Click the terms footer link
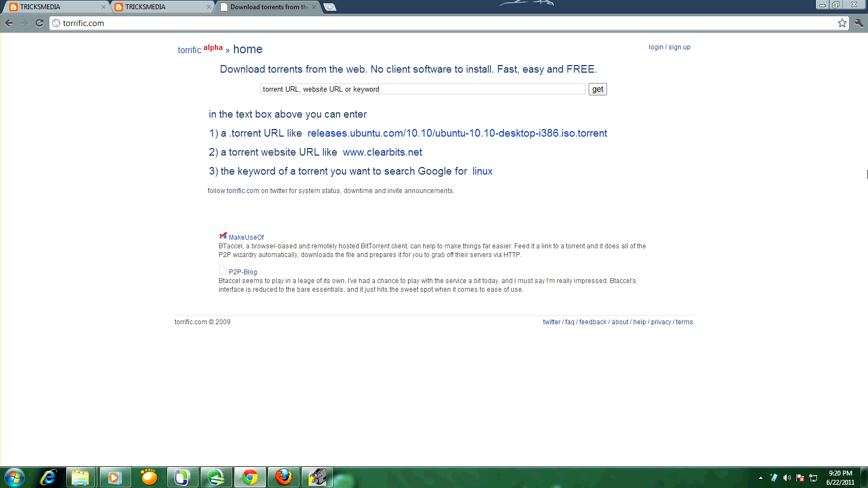 pos(685,322)
